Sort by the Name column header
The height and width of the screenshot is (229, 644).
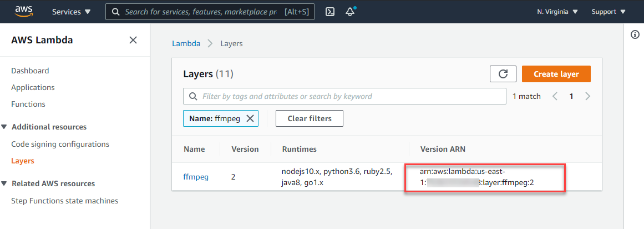(x=194, y=149)
